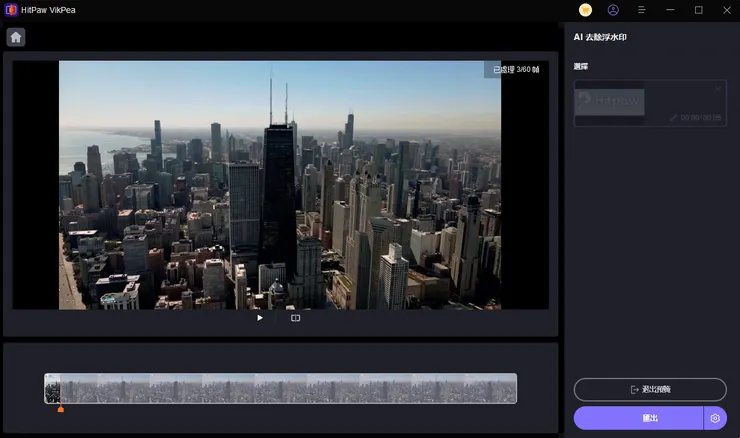This screenshot has height=438, width=740.
Task: Play the video preview
Action: point(260,318)
